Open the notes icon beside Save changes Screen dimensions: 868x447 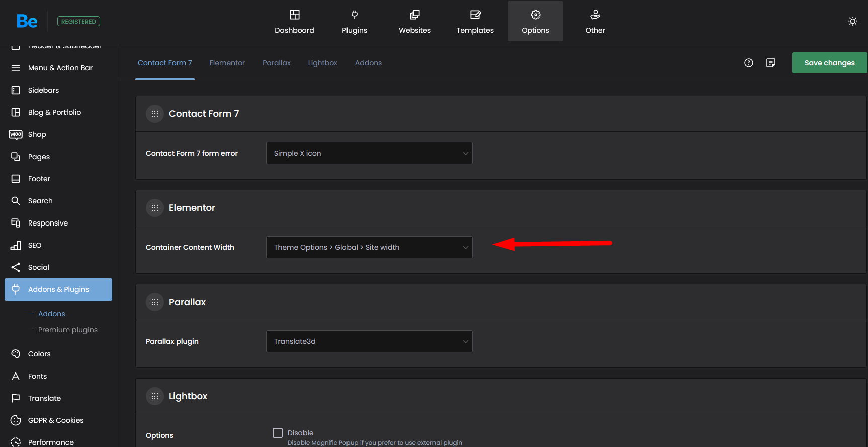pos(771,63)
